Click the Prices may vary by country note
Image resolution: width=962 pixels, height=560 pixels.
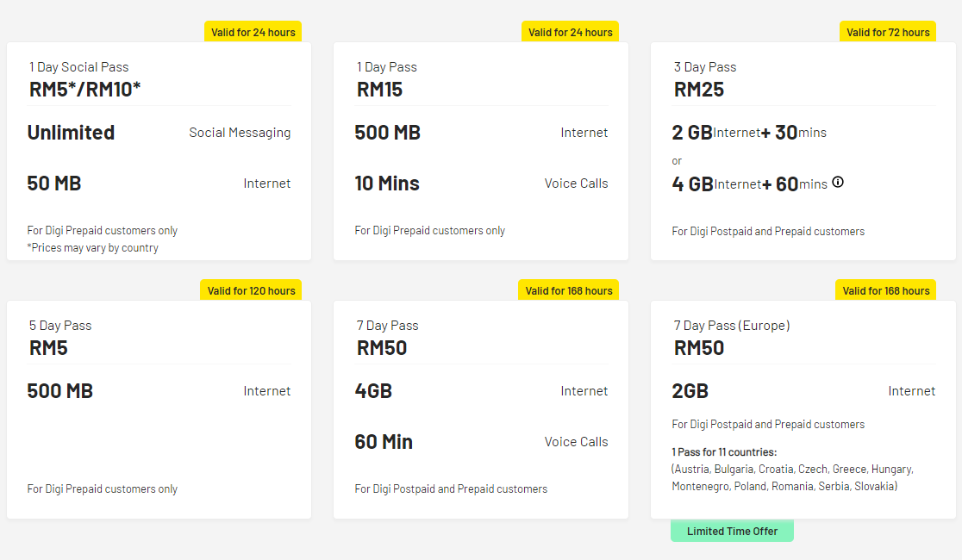coord(93,248)
